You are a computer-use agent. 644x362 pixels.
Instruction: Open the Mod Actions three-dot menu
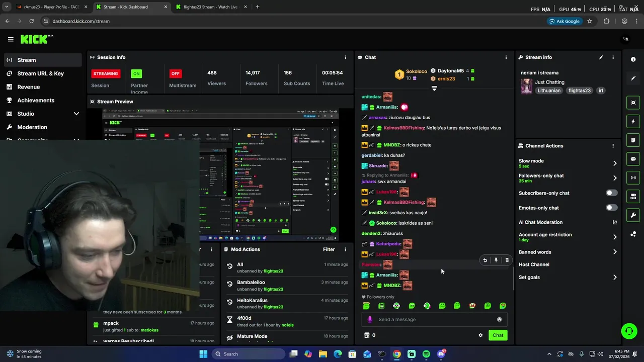345,249
